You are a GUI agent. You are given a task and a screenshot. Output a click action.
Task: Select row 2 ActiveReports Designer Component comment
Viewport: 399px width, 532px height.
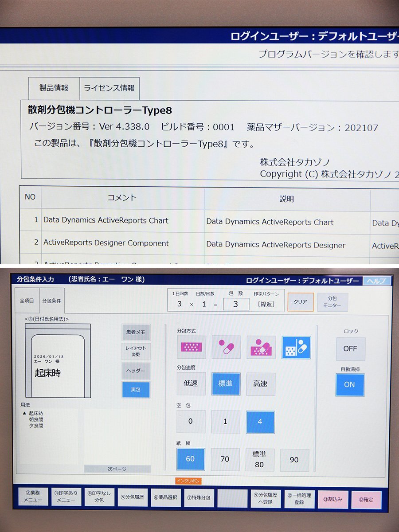[122, 243]
